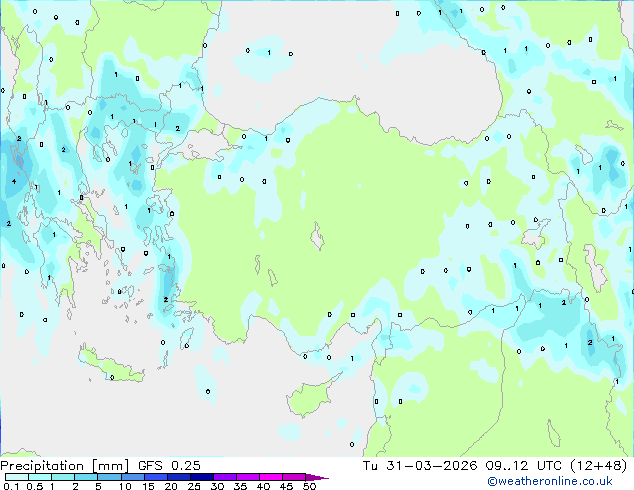Click legend label '30' under color bar
The height and width of the screenshot is (490, 634).
point(217,486)
